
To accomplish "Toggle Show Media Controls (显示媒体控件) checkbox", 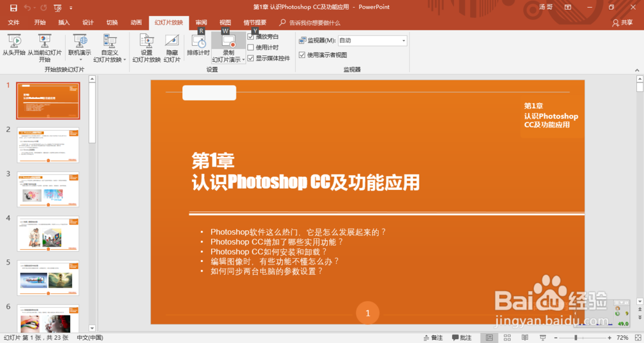I will (251, 58).
